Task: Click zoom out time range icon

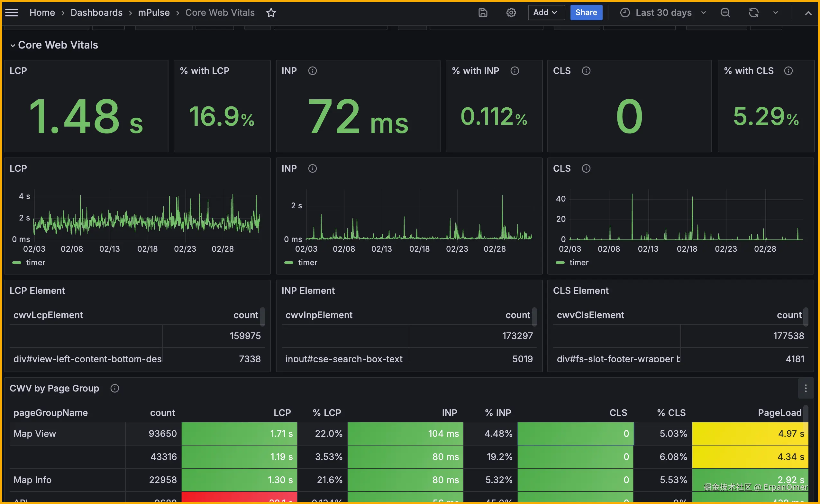Action: click(x=725, y=13)
